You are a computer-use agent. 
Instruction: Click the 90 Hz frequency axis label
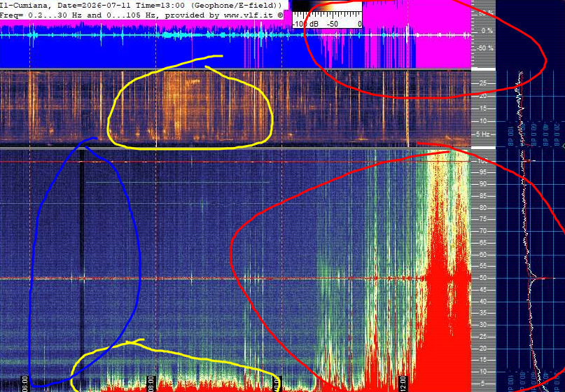[x=482, y=184]
